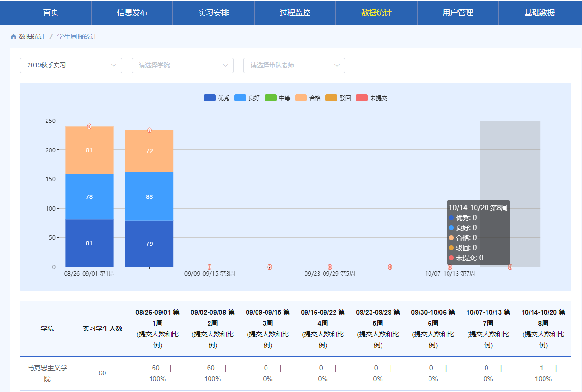The height and width of the screenshot is (392, 582).
Task: Open the 用户管理 menu
Action: [458, 13]
